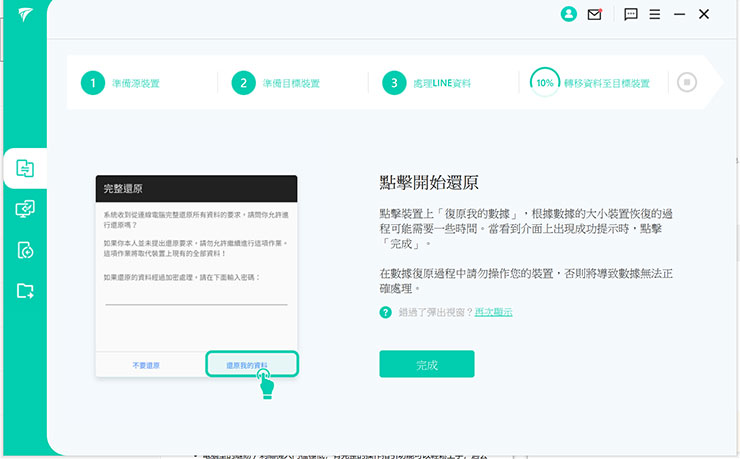Click the 再次顯示 link
The width and height of the screenshot is (740, 459).
coord(493,312)
